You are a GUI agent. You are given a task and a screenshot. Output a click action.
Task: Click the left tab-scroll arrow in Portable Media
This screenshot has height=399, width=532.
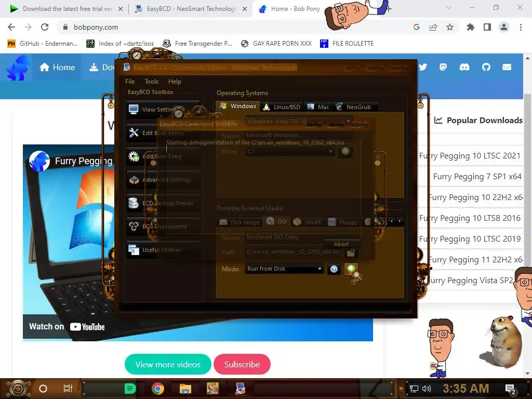392,221
